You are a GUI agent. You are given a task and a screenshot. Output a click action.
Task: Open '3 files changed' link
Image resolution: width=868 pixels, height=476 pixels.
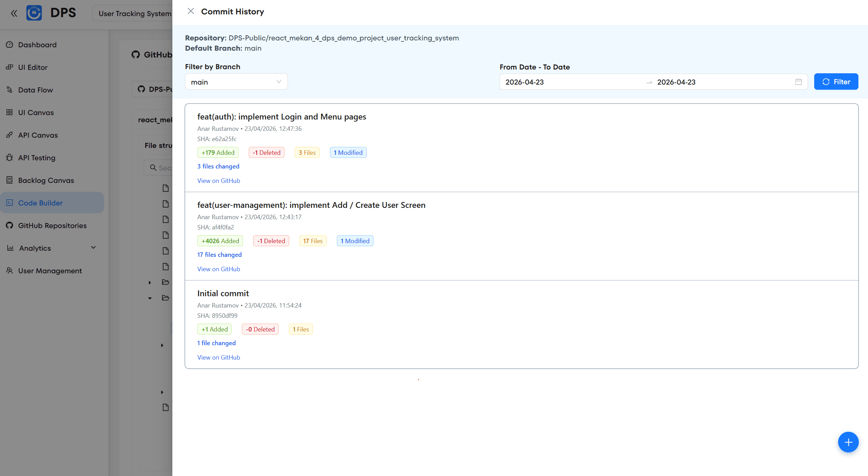(218, 166)
